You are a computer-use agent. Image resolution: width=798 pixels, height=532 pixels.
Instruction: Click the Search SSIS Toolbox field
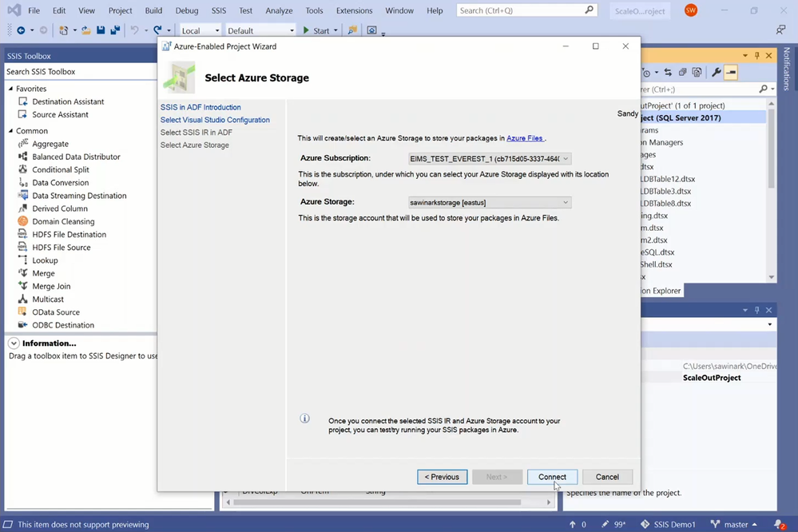point(81,72)
